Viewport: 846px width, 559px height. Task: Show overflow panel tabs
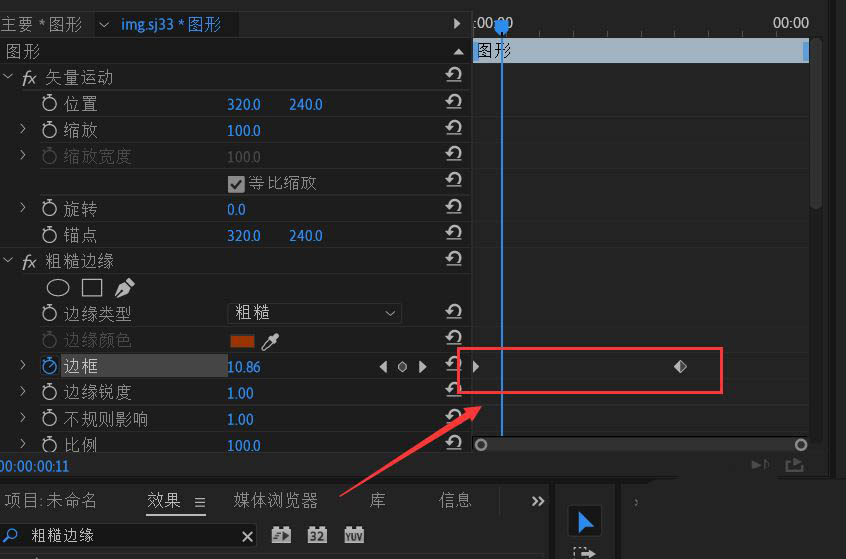537,501
